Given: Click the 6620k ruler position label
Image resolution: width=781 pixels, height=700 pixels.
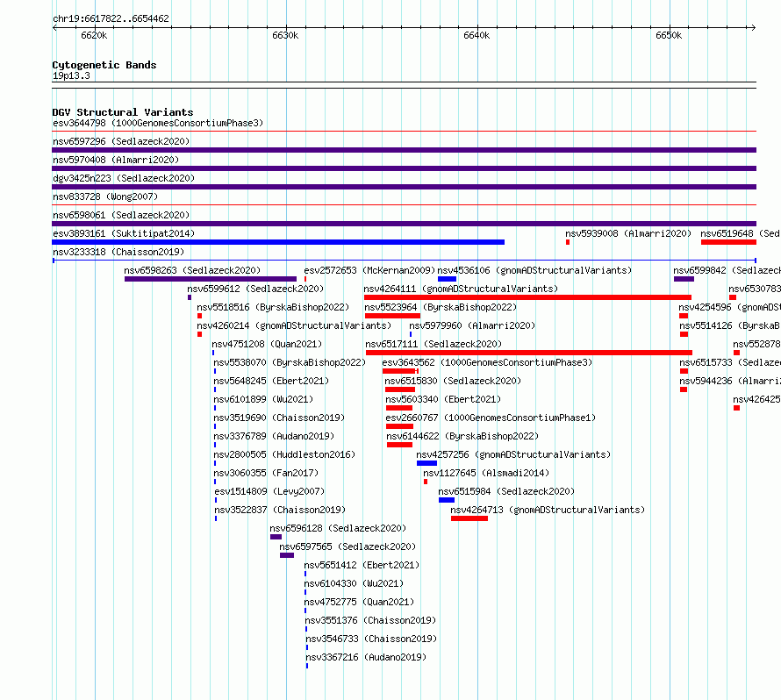Looking at the screenshot, I should pos(94,35).
